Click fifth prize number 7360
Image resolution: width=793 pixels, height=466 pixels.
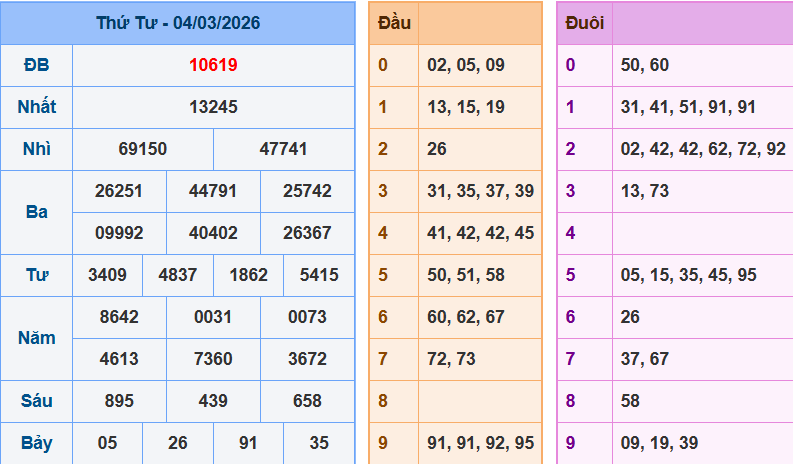click(x=213, y=359)
